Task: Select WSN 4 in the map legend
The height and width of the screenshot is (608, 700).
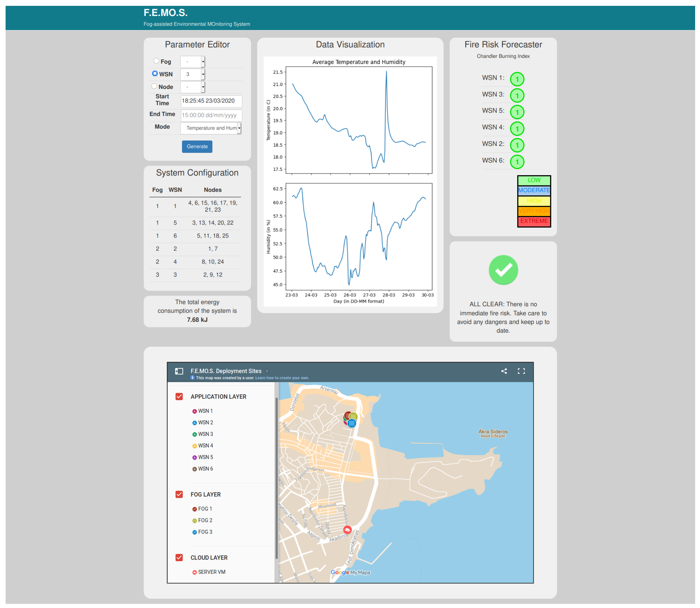Action: click(x=203, y=446)
